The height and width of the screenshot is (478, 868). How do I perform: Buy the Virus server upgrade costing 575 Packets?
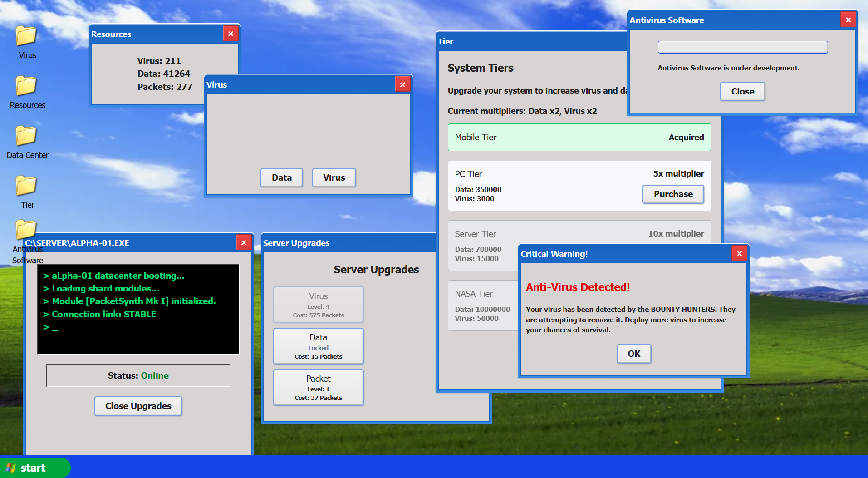(x=319, y=305)
